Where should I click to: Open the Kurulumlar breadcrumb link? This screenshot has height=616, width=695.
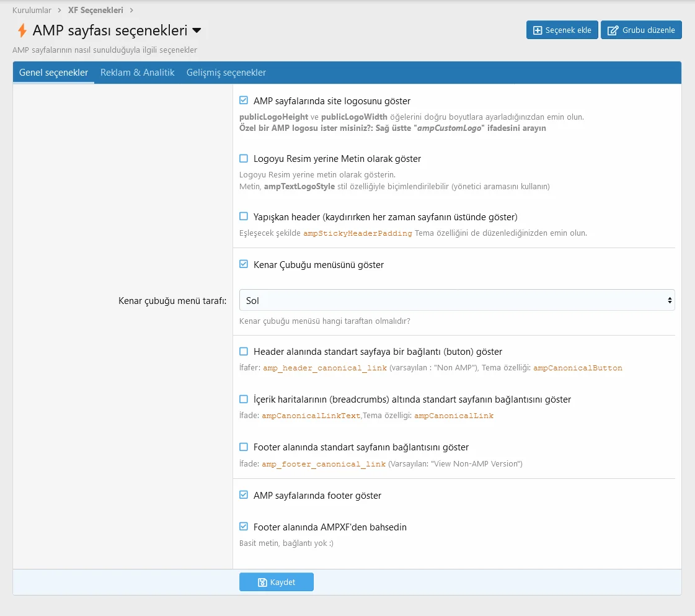click(x=32, y=10)
